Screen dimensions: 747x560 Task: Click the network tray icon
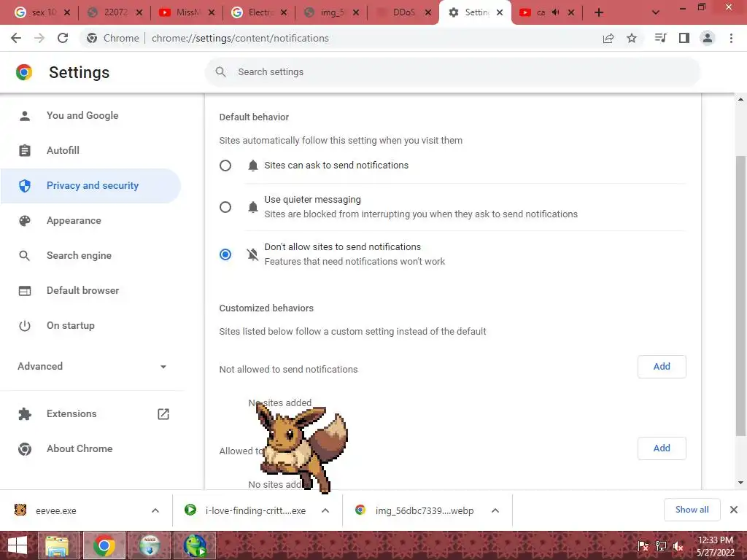click(x=661, y=546)
